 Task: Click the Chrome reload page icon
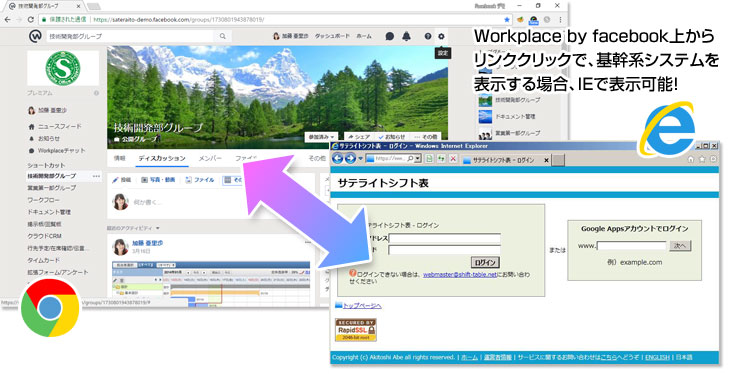click(31, 20)
